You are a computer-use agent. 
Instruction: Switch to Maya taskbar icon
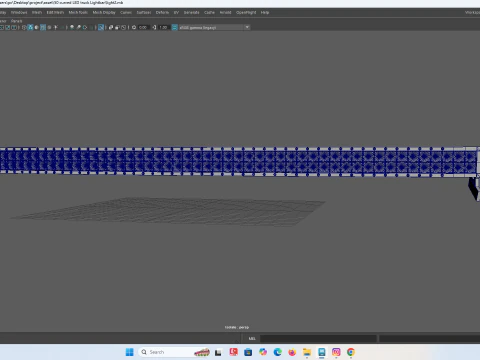[321, 352]
